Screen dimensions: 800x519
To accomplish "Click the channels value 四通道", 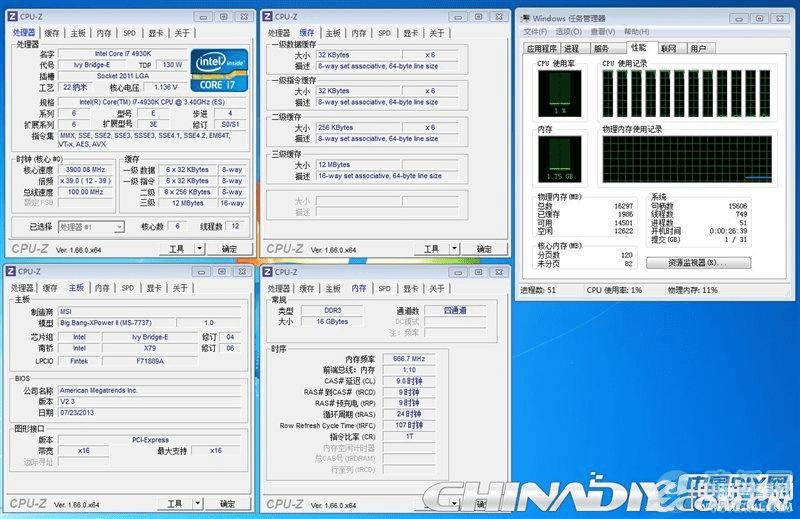I will pos(455,310).
